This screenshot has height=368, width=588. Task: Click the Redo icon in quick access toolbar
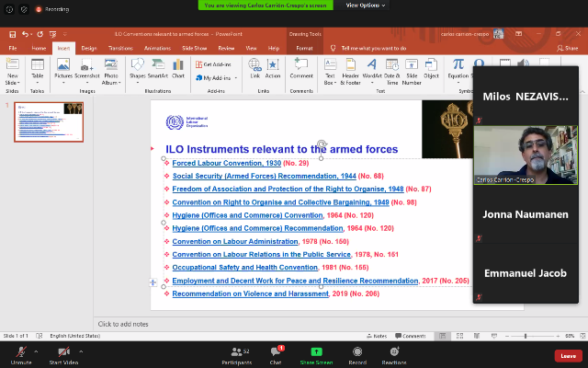point(40,34)
